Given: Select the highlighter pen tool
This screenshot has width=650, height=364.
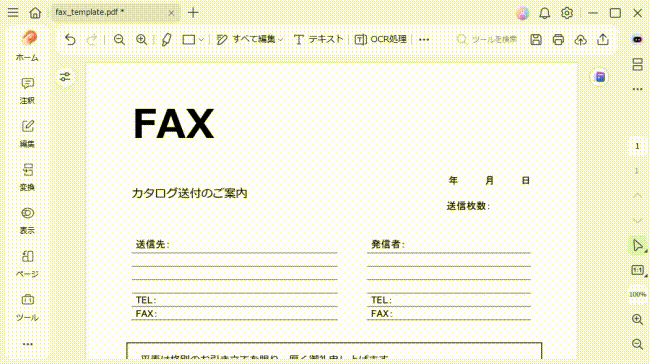Looking at the screenshot, I should (166, 39).
